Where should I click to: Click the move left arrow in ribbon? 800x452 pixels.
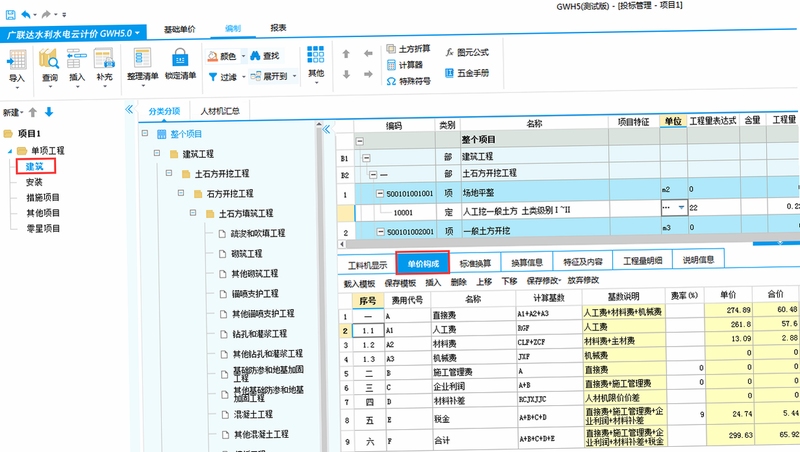pos(368,53)
